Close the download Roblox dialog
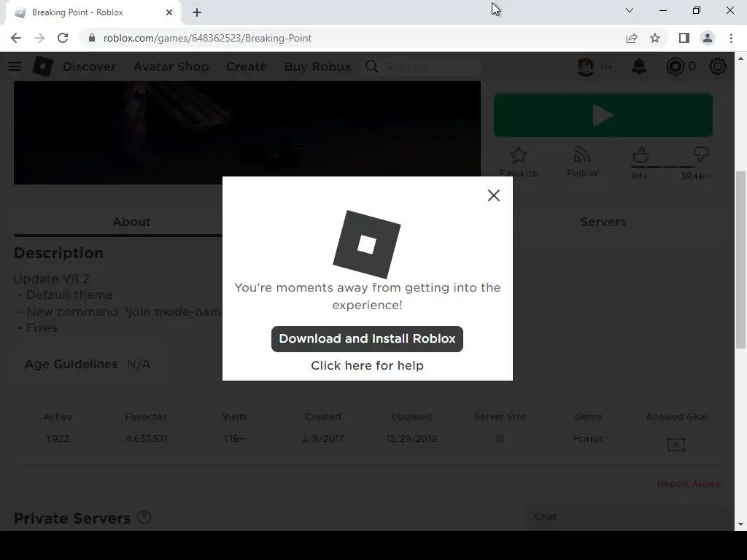Screen dimensions: 747x560 point(494,195)
